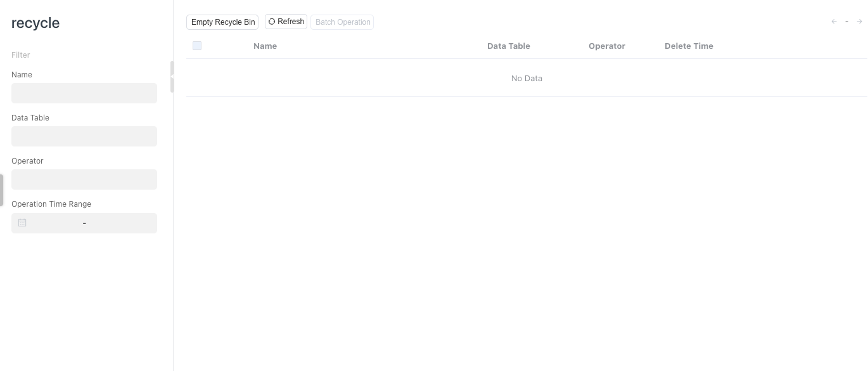Click the dash inside the Operation Time Range field
Viewport: 868px width, 371px height.
(84, 223)
